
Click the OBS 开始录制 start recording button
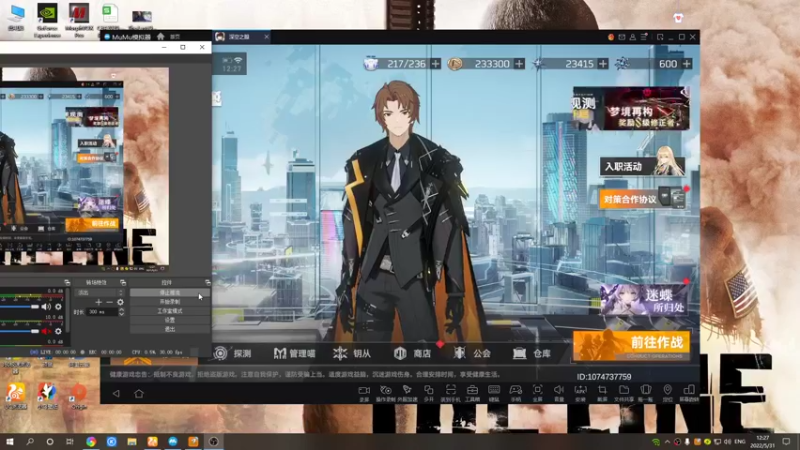coord(170,302)
